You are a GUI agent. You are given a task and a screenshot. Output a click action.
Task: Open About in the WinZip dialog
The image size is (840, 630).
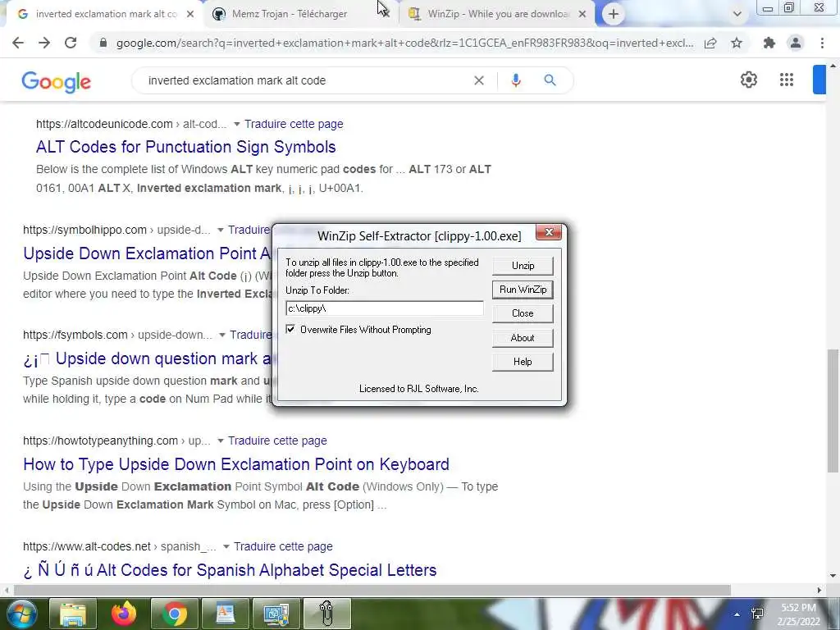tap(523, 337)
